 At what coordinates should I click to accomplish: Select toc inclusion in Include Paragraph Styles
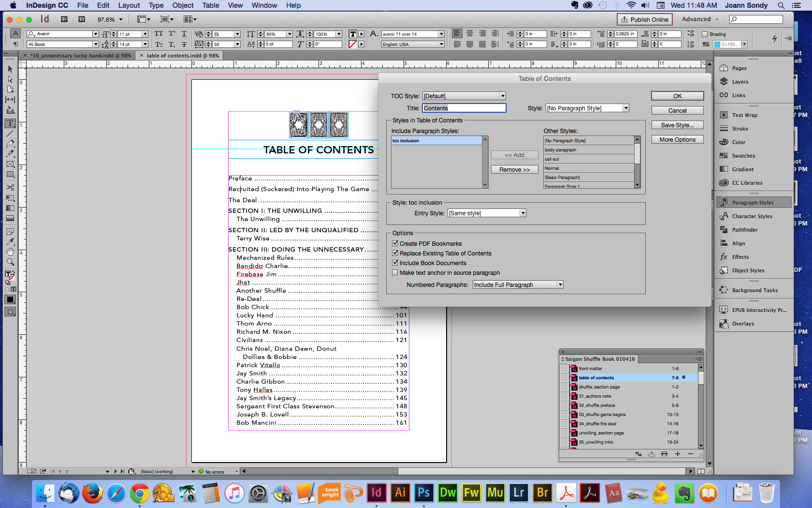[x=436, y=141]
